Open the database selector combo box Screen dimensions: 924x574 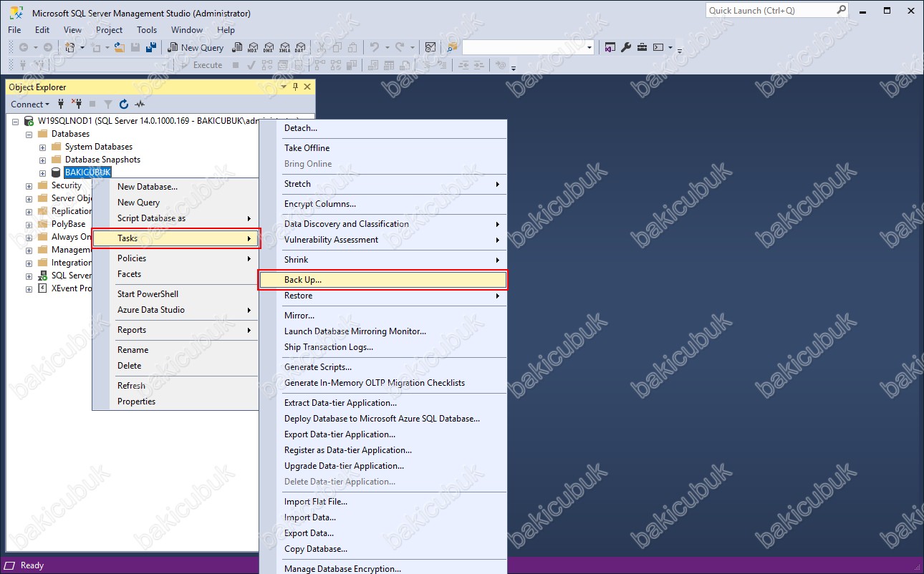pos(529,47)
